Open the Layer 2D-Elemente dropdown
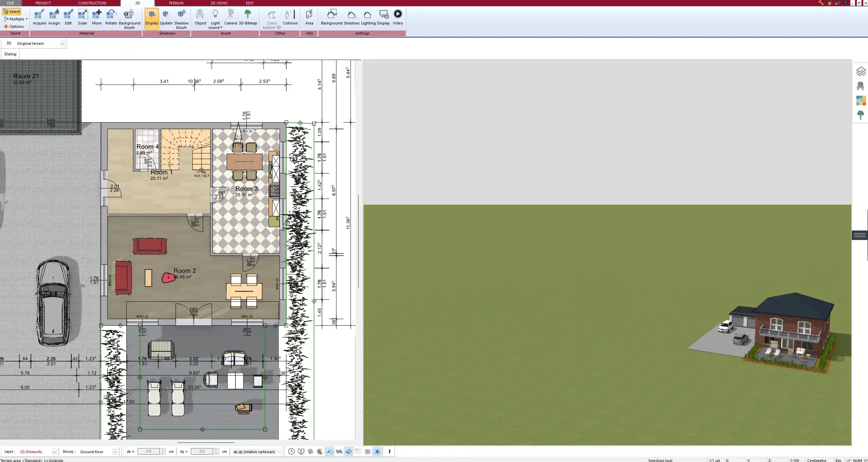The image size is (868, 462). [54, 452]
